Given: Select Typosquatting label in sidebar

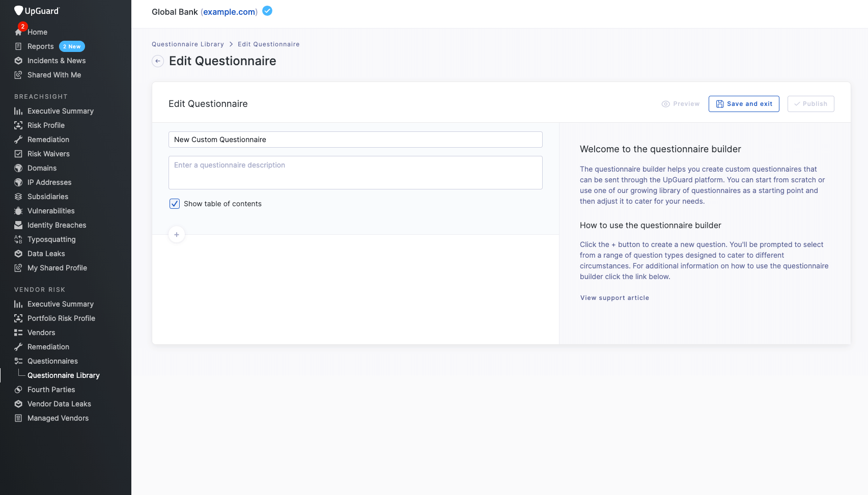Looking at the screenshot, I should coord(51,239).
